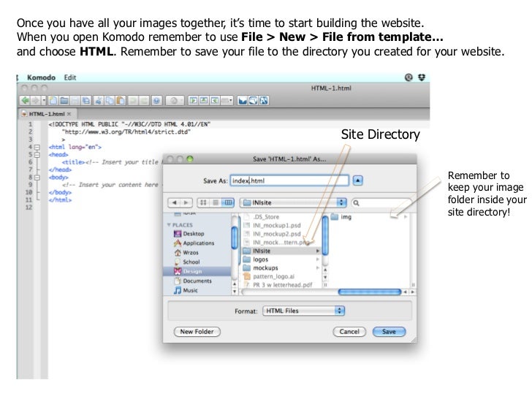Click the Preview in browser globe icon
Viewport: 532px width, 399px height.
pyautogui.click(x=156, y=100)
